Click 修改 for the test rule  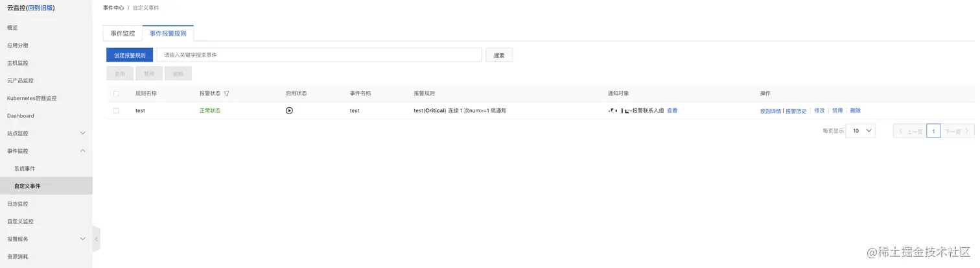coord(819,110)
